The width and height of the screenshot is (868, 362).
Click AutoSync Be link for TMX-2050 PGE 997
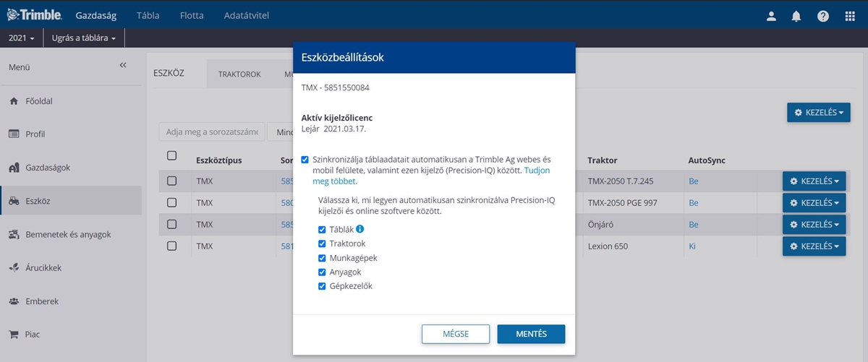coord(694,203)
